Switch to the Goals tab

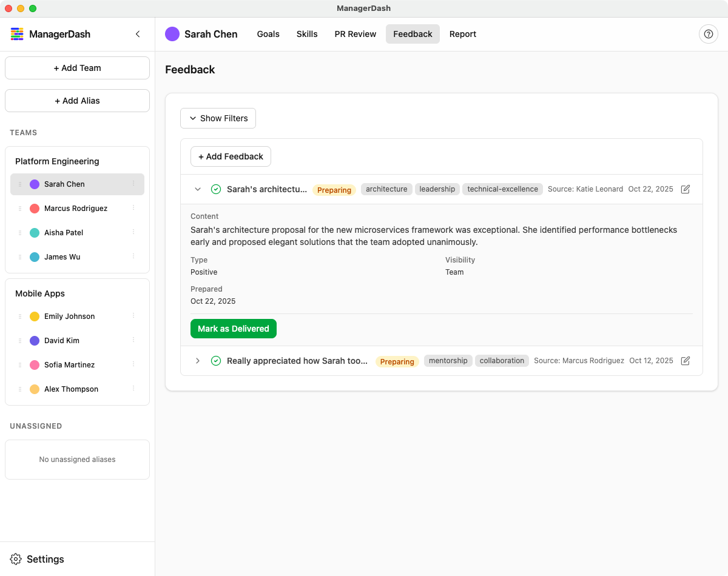268,34
